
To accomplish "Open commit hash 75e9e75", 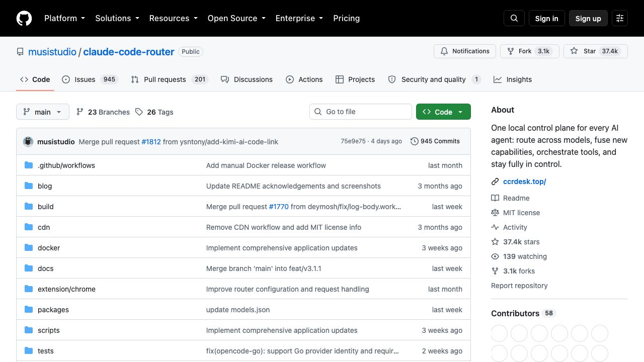I will (353, 141).
